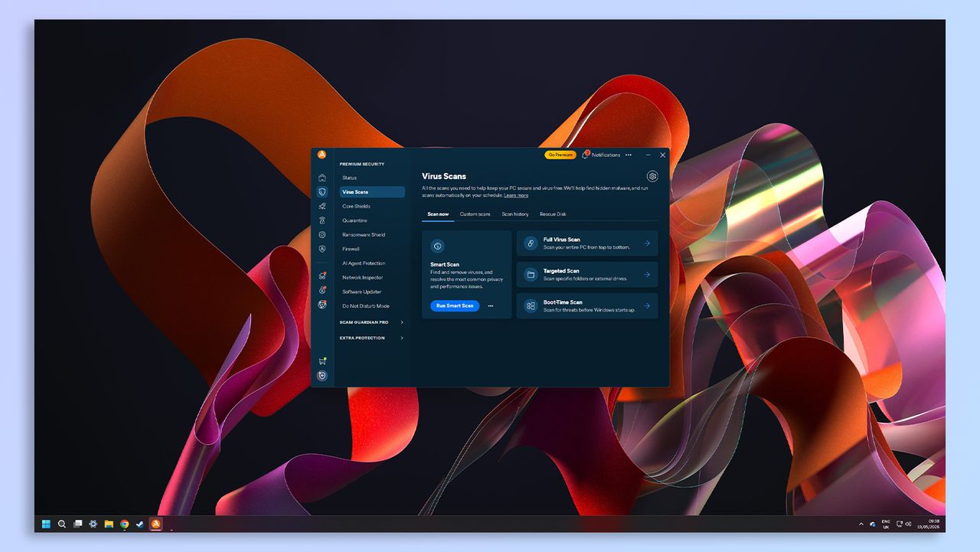Open the Chrome-style browser icon in left rail
980x552 pixels.
pos(322,305)
